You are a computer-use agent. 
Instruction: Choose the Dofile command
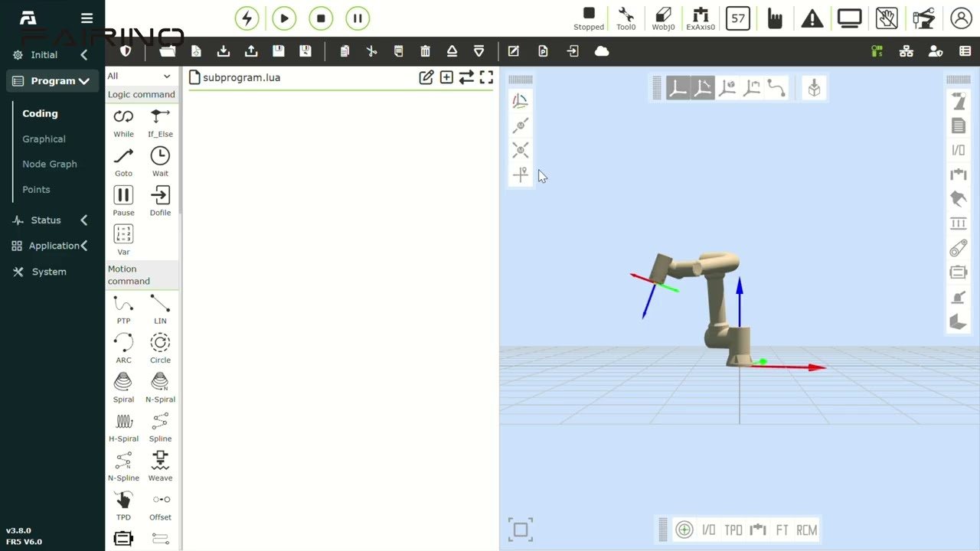160,201
